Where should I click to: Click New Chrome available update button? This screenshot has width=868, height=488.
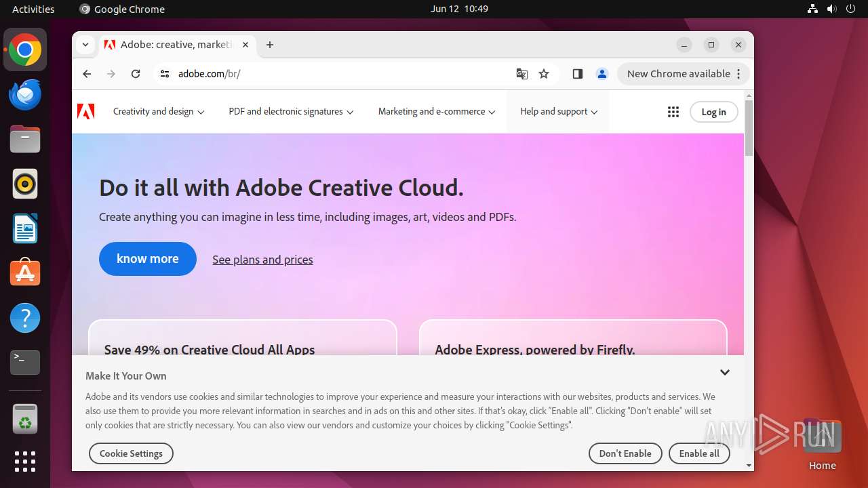684,74
